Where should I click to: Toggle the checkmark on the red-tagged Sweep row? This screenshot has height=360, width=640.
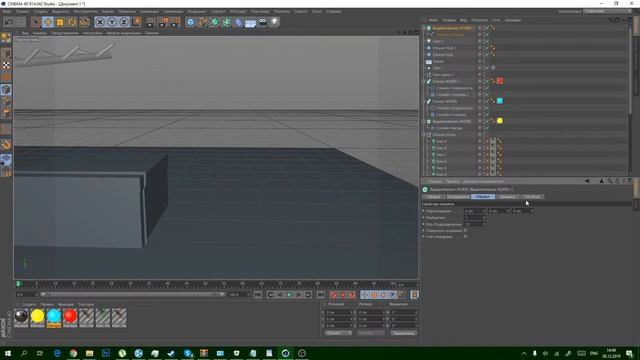point(486,81)
